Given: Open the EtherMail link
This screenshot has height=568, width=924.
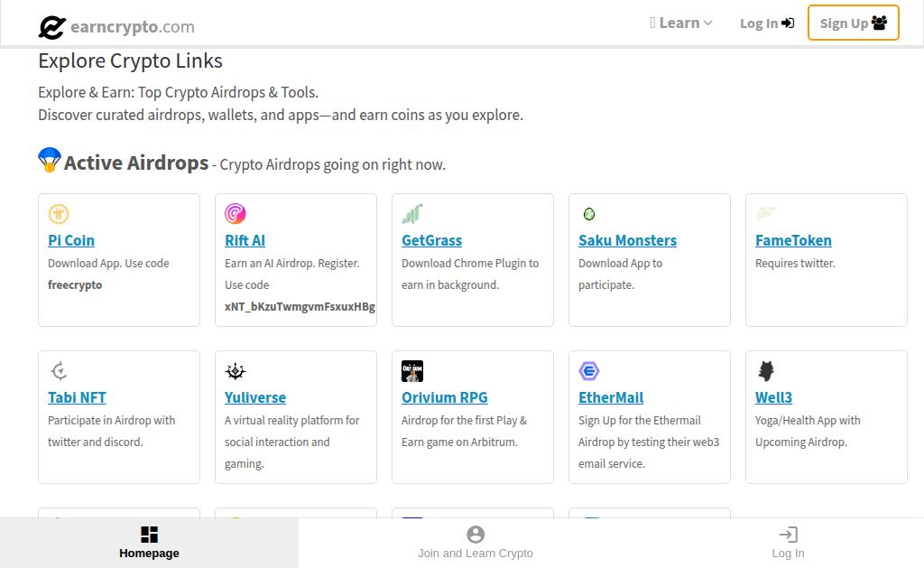Looking at the screenshot, I should pos(611,397).
